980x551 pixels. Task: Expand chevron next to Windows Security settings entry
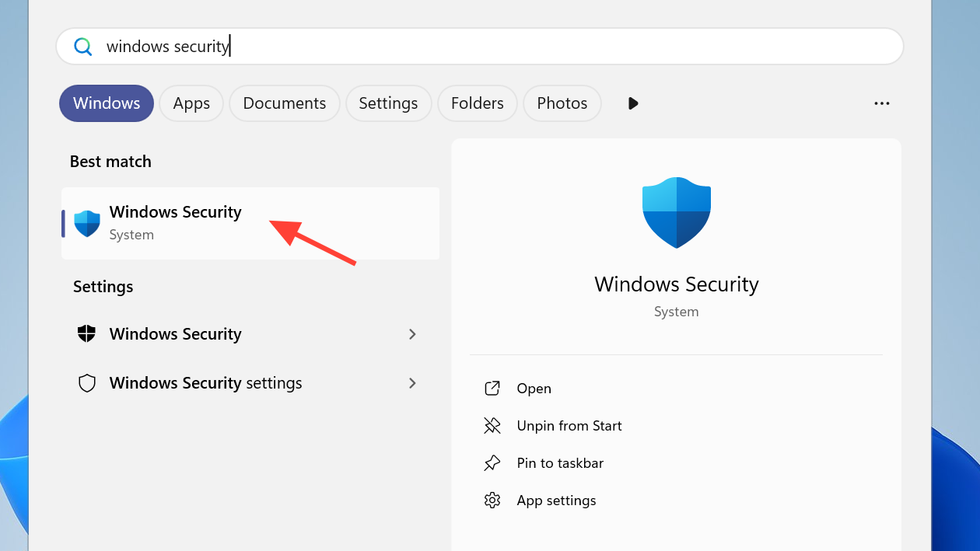(x=412, y=383)
